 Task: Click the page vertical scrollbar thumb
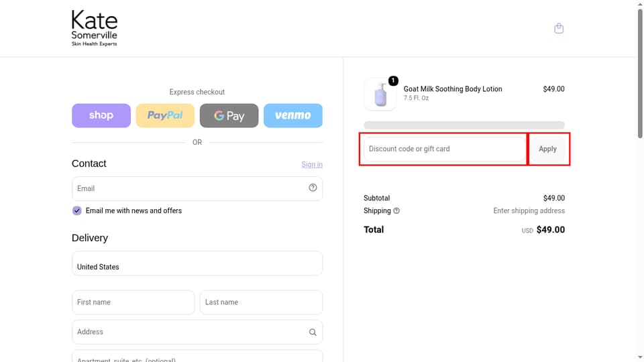640,74
